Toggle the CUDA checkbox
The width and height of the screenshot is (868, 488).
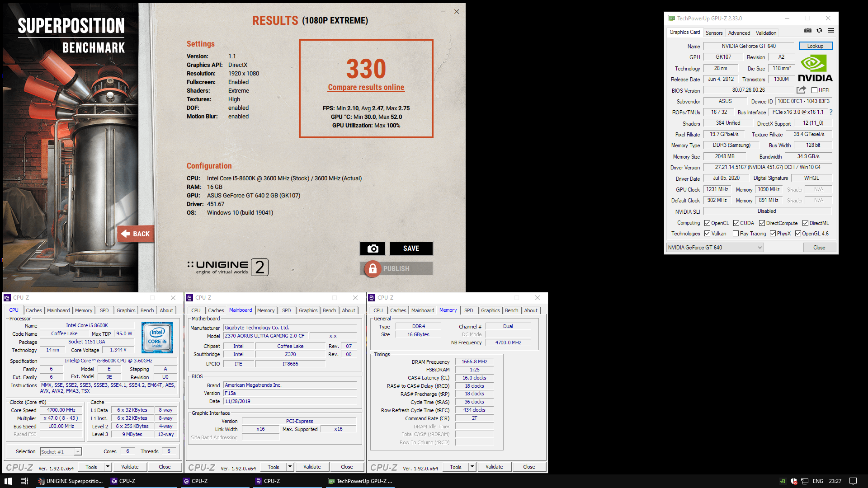[736, 223]
